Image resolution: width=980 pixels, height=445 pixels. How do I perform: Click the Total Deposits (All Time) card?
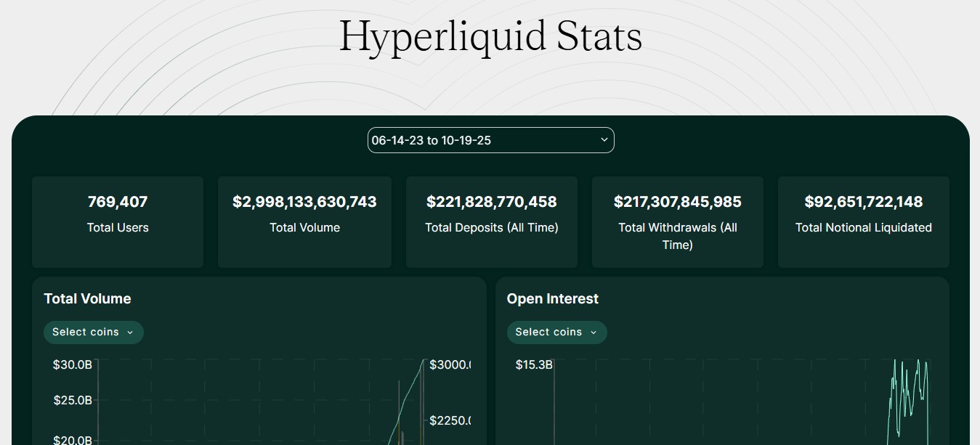[x=491, y=221]
